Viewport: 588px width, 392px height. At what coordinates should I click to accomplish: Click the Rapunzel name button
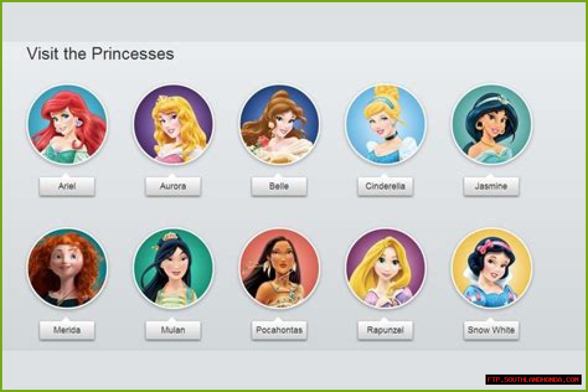click(x=385, y=330)
